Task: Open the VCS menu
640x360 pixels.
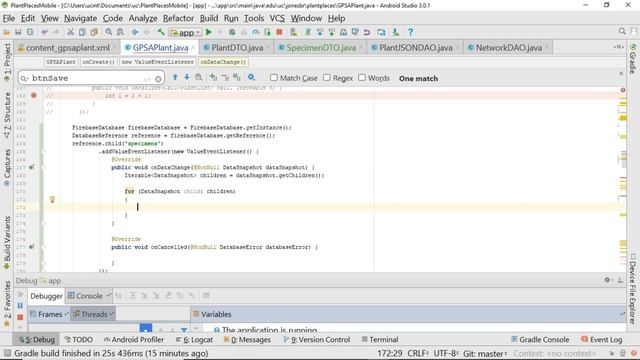Action: click(x=277, y=18)
